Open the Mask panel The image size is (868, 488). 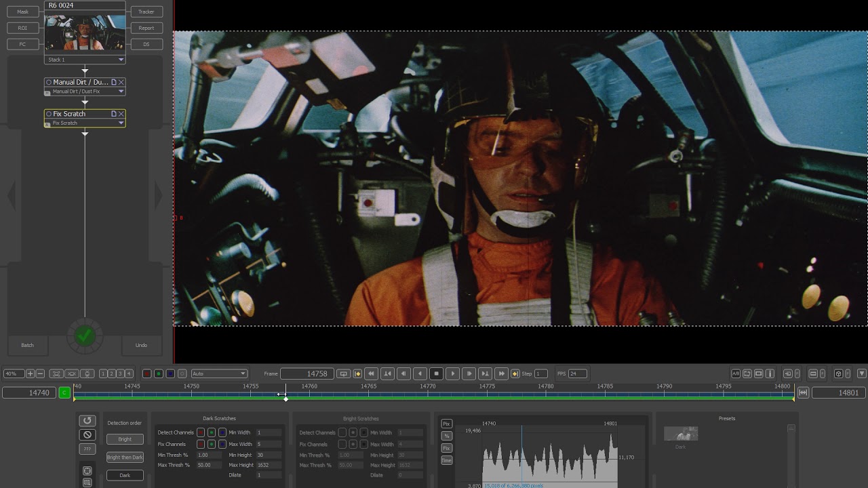coord(22,12)
